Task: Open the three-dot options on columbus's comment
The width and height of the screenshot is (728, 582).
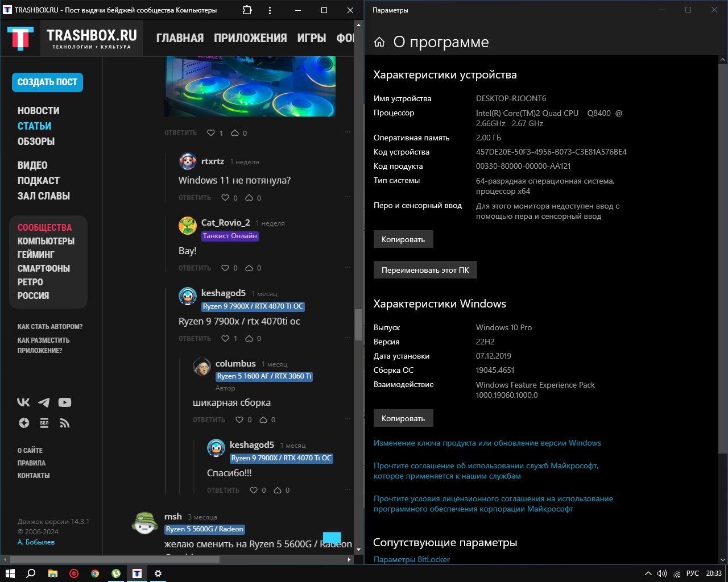Action: (x=348, y=419)
